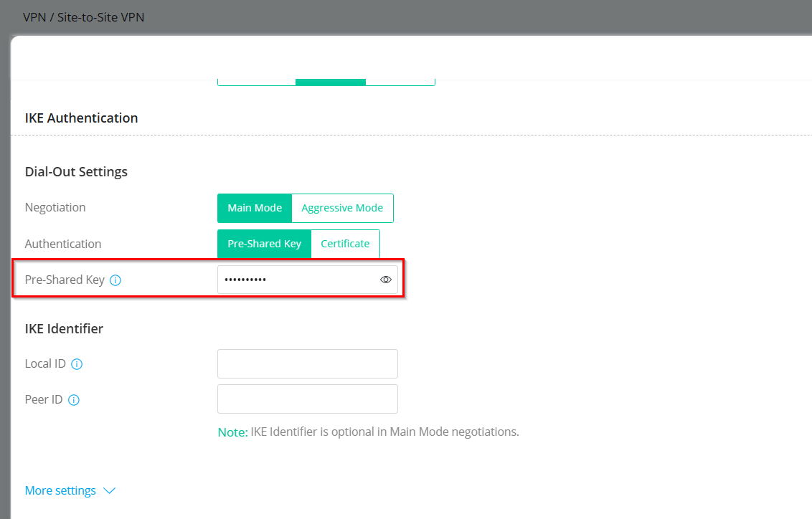812x519 pixels.
Task: Show the pre-shared key with eye icon
Action: (386, 280)
